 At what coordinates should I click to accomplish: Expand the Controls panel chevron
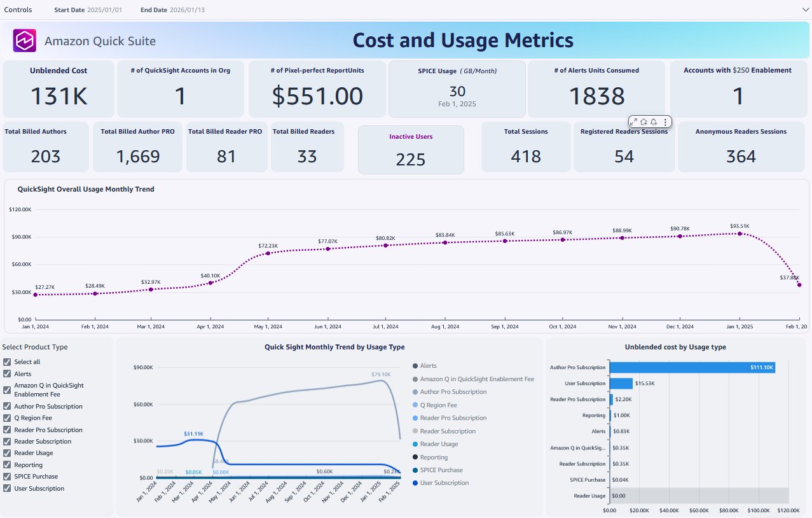tap(803, 10)
